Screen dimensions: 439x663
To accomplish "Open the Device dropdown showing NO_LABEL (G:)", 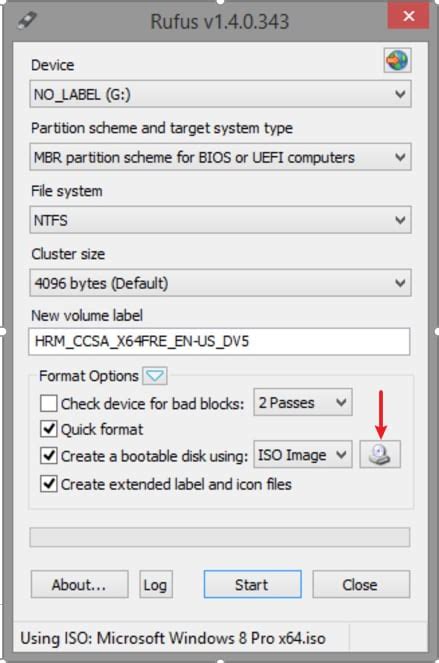I will pyautogui.click(x=220, y=94).
